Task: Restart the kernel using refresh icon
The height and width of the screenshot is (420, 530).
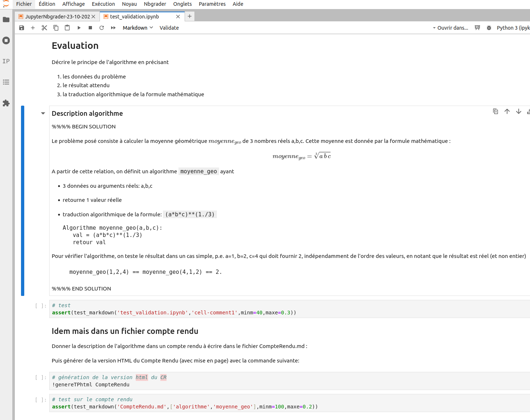Action: [x=102, y=28]
